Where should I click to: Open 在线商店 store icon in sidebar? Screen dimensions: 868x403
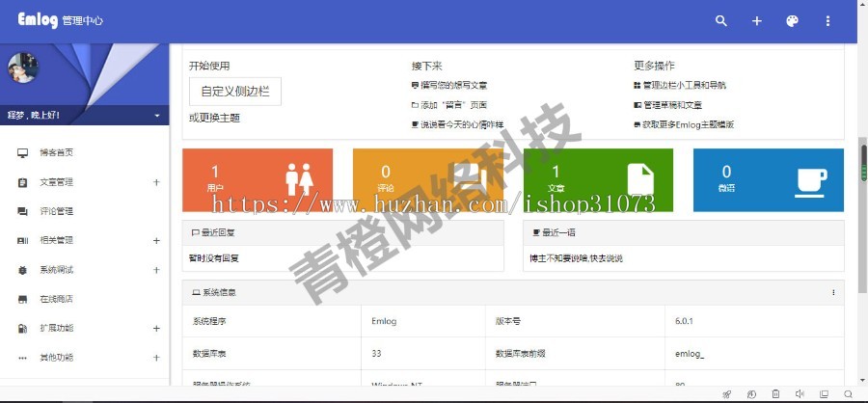coord(23,300)
